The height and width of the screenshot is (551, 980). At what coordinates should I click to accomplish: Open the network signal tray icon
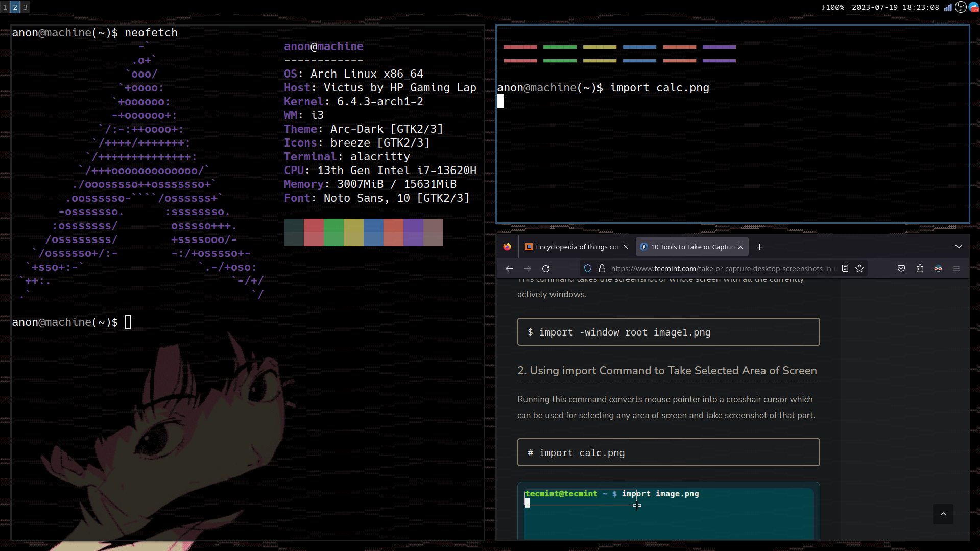948,7
